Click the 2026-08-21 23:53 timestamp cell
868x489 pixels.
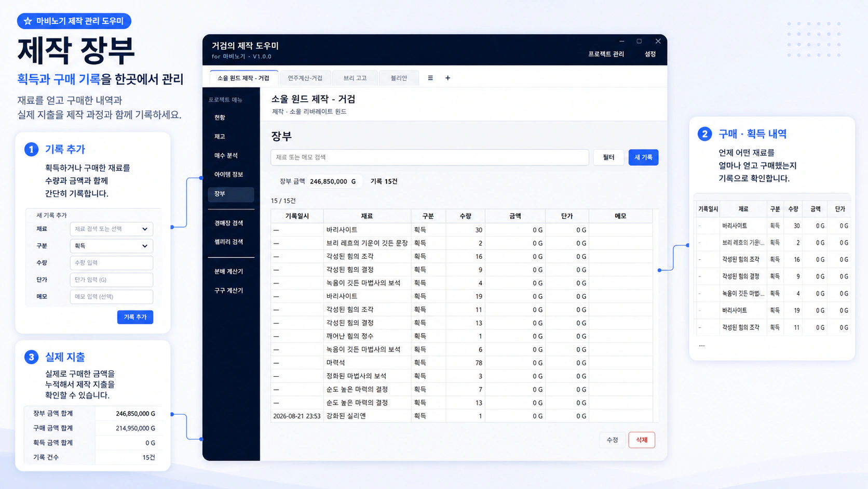[x=297, y=416]
